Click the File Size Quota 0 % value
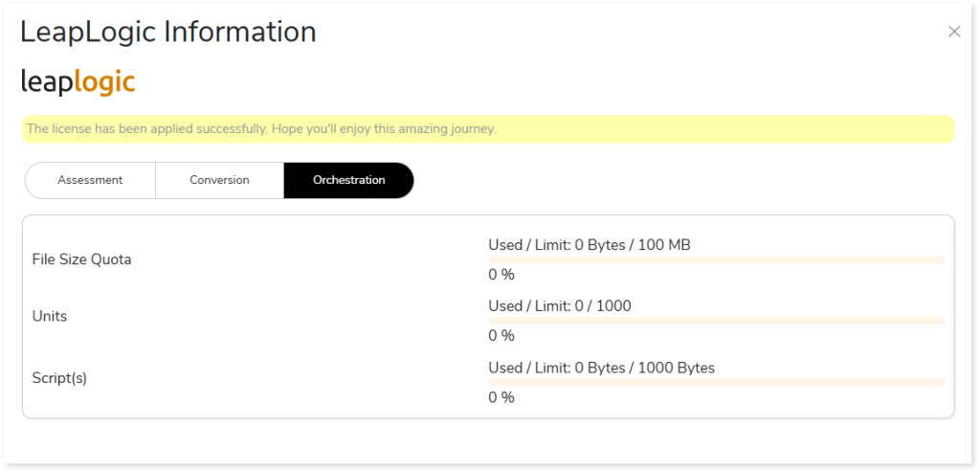This screenshot has height=472, width=980. (x=501, y=275)
